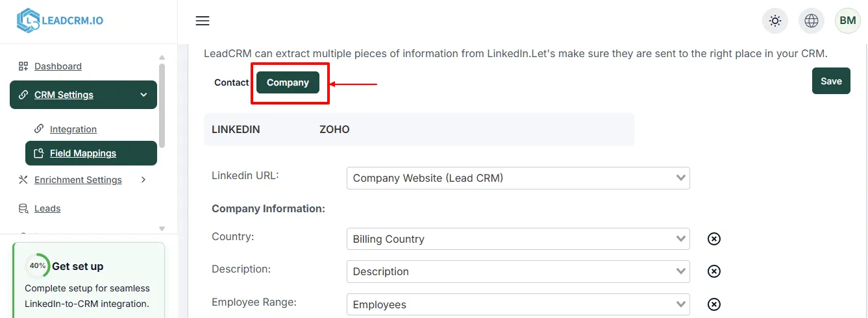
Task: Click the 40% setup progress ring
Action: pyautogui.click(x=38, y=265)
